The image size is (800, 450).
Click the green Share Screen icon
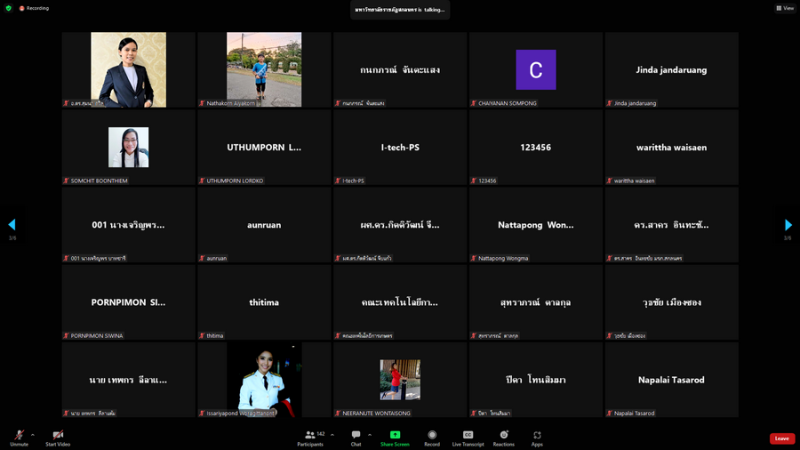[395, 436]
